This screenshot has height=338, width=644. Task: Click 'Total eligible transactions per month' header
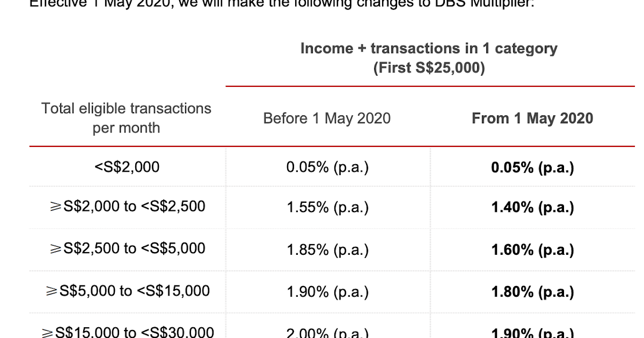pos(127,118)
